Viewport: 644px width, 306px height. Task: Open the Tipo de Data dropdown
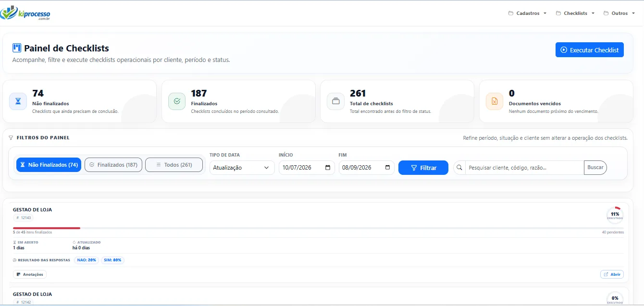[242, 168]
